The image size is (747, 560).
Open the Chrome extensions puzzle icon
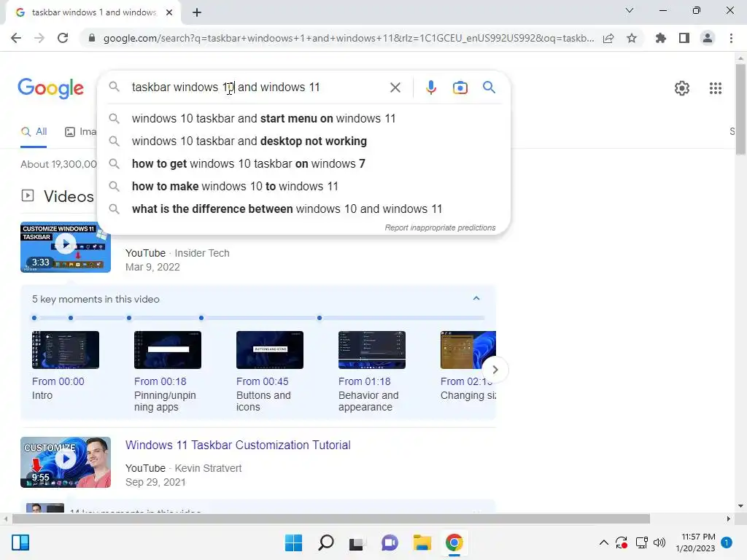(x=661, y=38)
